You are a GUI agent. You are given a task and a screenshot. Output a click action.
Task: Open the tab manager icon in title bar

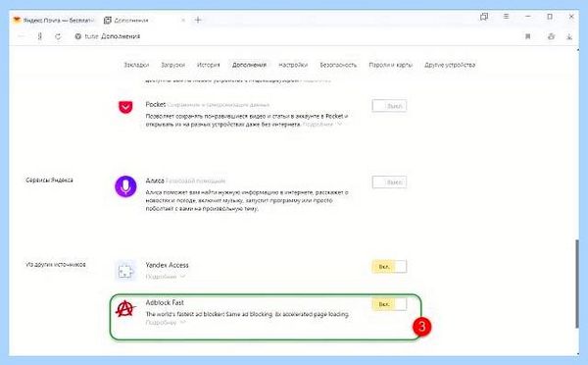click(x=484, y=17)
